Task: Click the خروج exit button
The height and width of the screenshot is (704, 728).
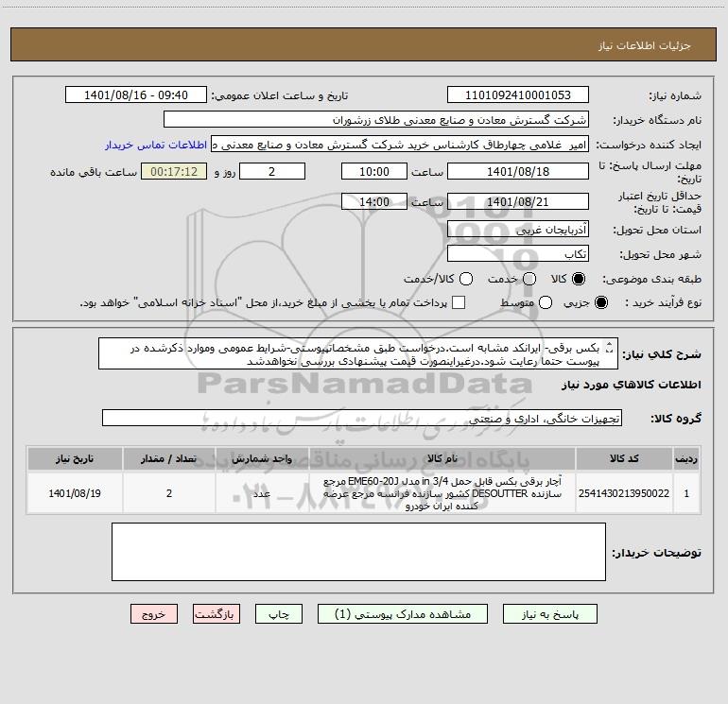Action: pyautogui.click(x=154, y=614)
